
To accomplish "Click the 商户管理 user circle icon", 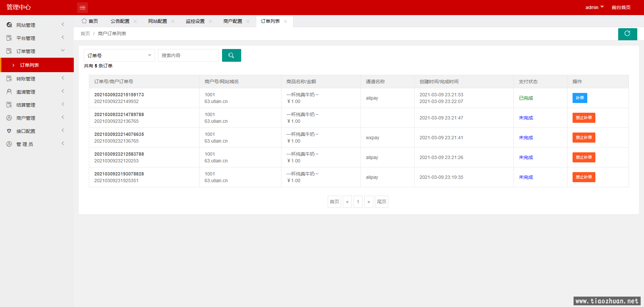I will pos(9,118).
